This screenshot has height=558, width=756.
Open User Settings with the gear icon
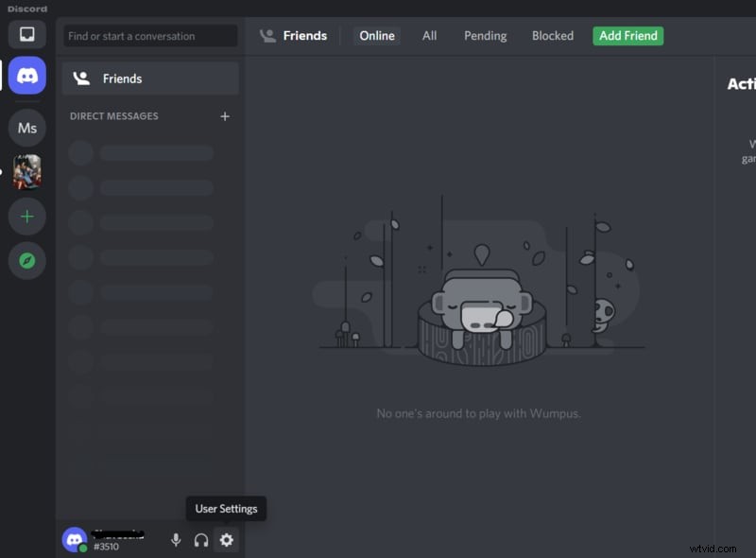[x=226, y=540]
